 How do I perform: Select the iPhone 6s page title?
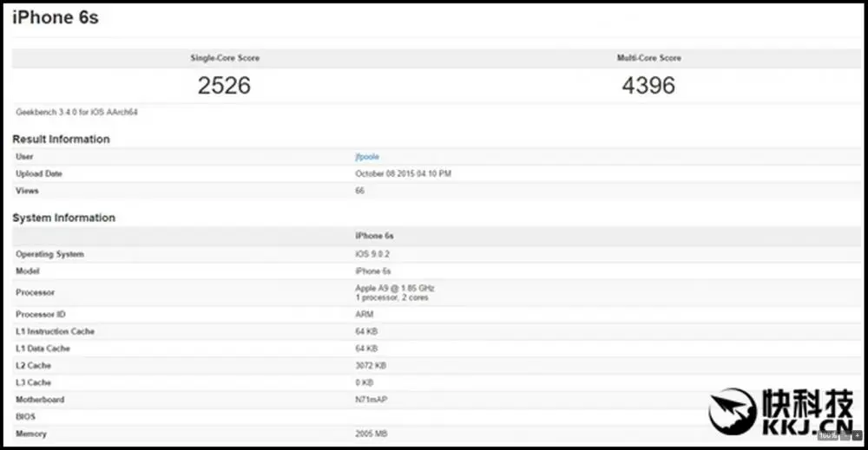(56, 17)
